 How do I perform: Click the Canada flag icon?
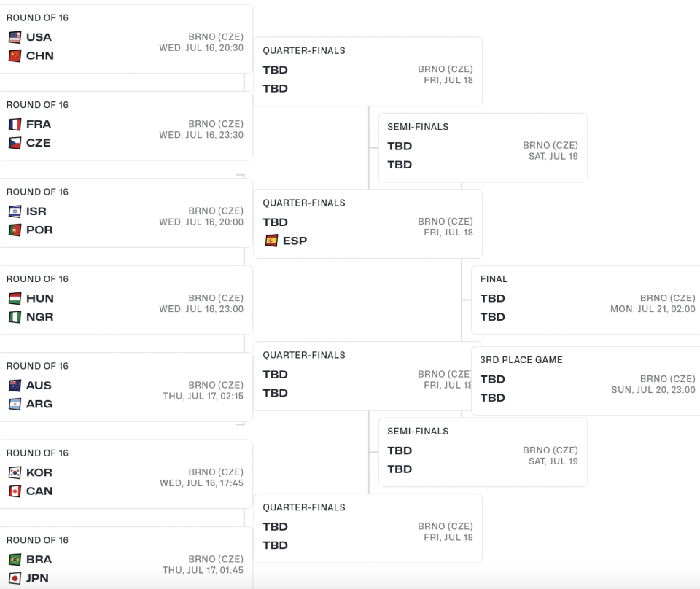(x=15, y=491)
